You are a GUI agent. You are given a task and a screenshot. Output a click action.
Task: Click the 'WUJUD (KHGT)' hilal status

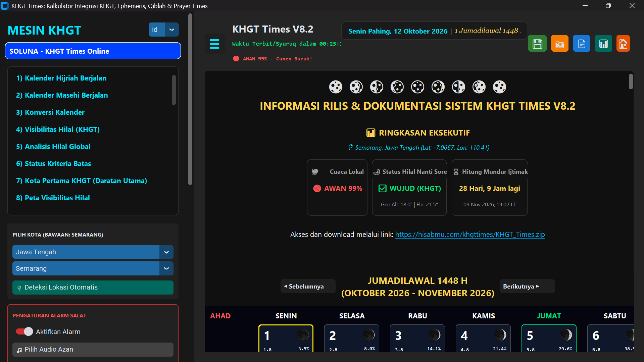click(x=410, y=189)
